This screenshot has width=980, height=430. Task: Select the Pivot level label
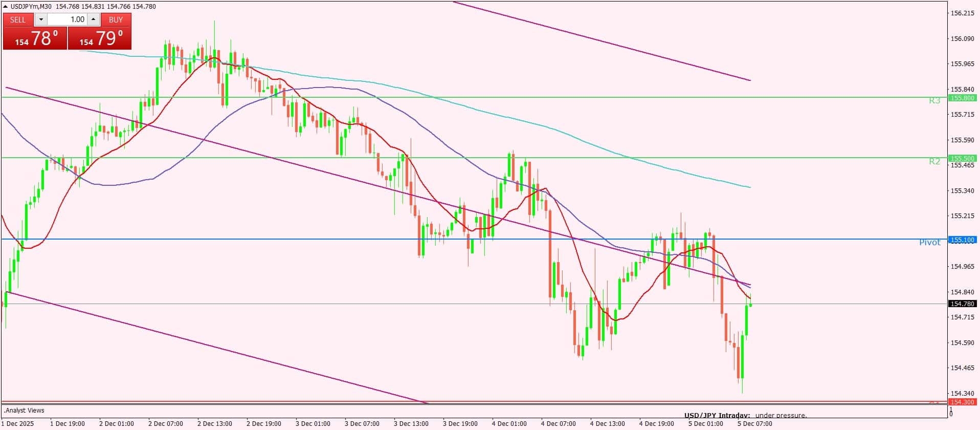929,243
